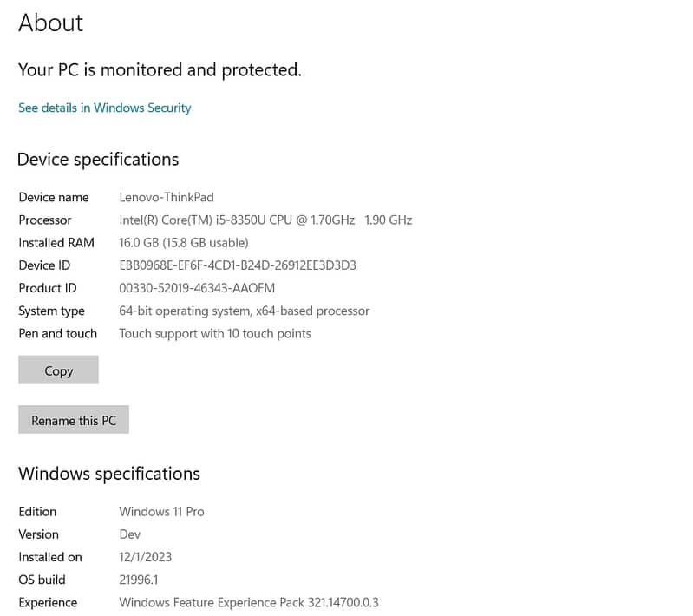The height and width of the screenshot is (616, 693).
Task: Click the Device specifications heading
Action: coord(98,160)
